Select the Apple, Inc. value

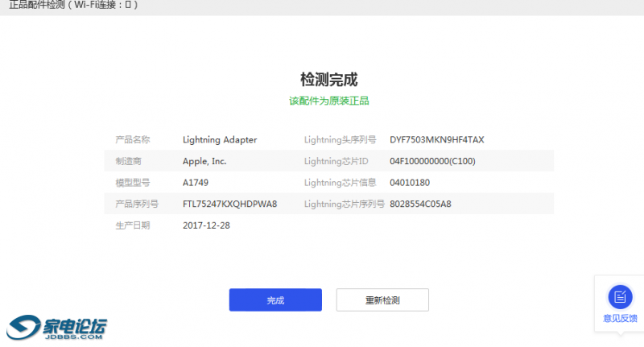click(204, 161)
